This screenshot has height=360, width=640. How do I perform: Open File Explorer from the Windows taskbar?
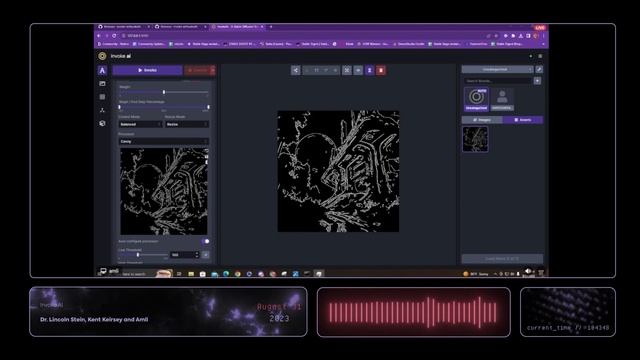click(x=191, y=274)
